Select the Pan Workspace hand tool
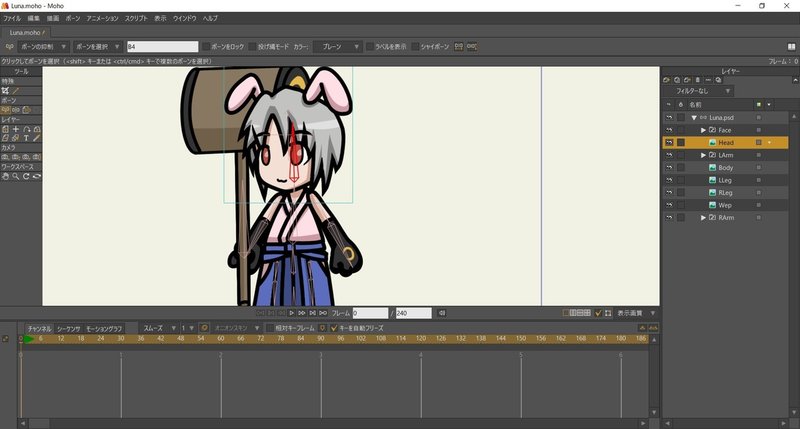The width and height of the screenshot is (800, 429). click(5, 176)
